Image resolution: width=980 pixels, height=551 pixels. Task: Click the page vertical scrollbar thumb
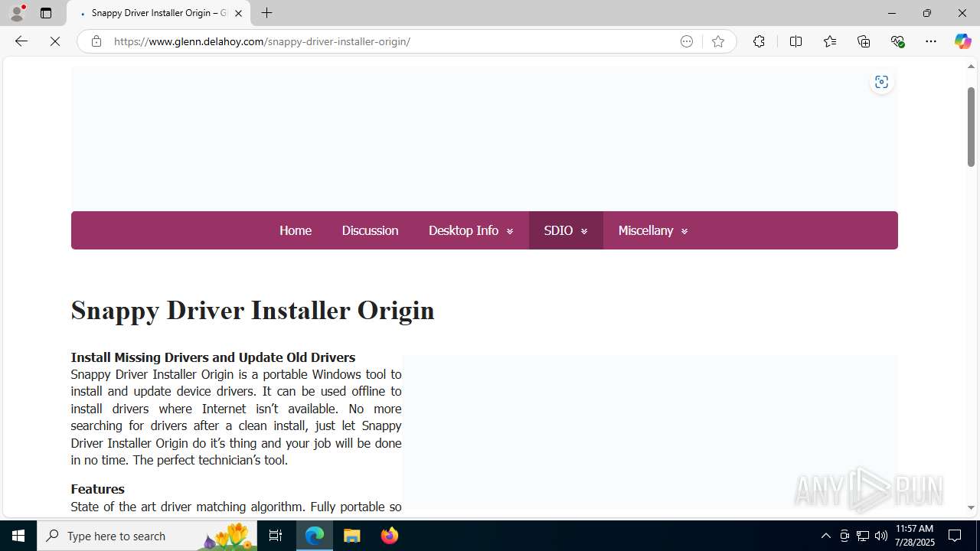pos(971,126)
